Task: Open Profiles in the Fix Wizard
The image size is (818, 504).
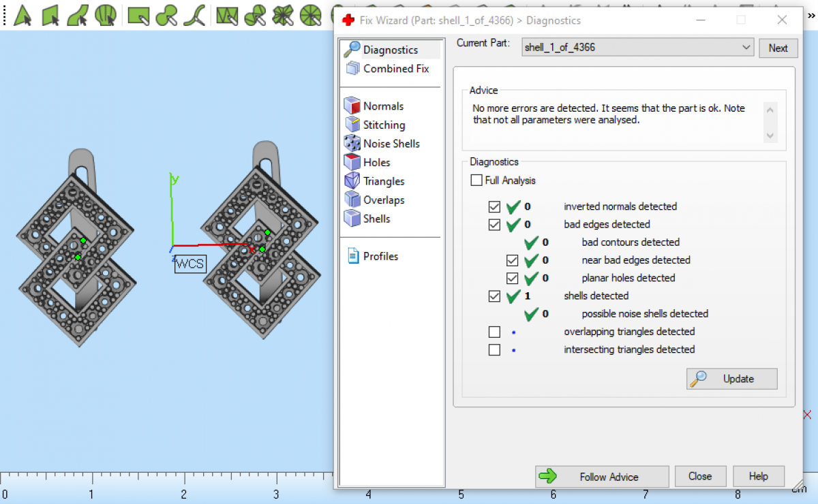Action: point(380,256)
